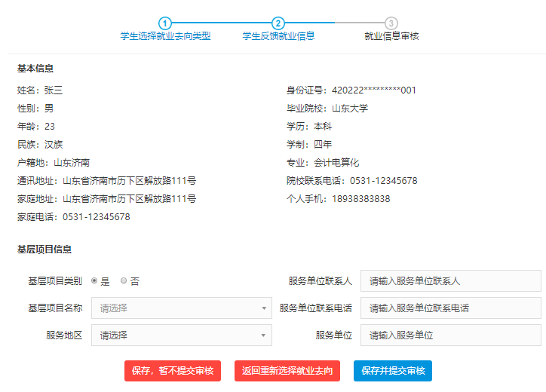Open the 基层项目名称 dropdown
Viewport: 546px width, 392px height.
[181, 308]
